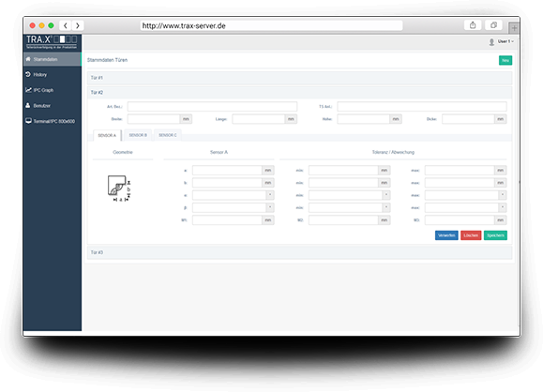Focus the browser address bar
543x392 pixels.
pyautogui.click(x=271, y=25)
